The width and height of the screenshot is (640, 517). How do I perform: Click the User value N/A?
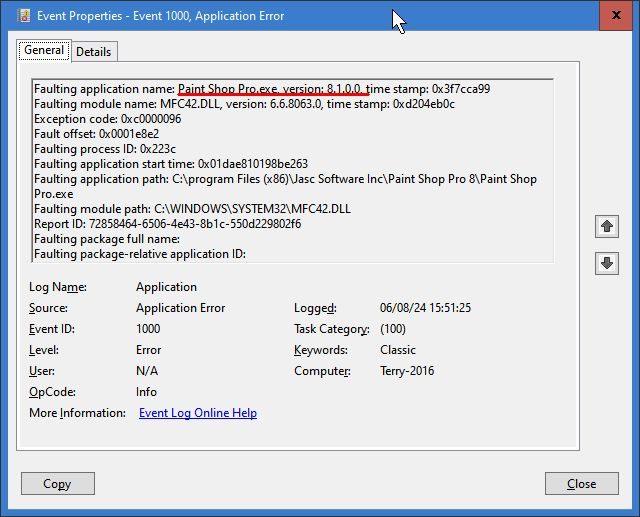147,371
